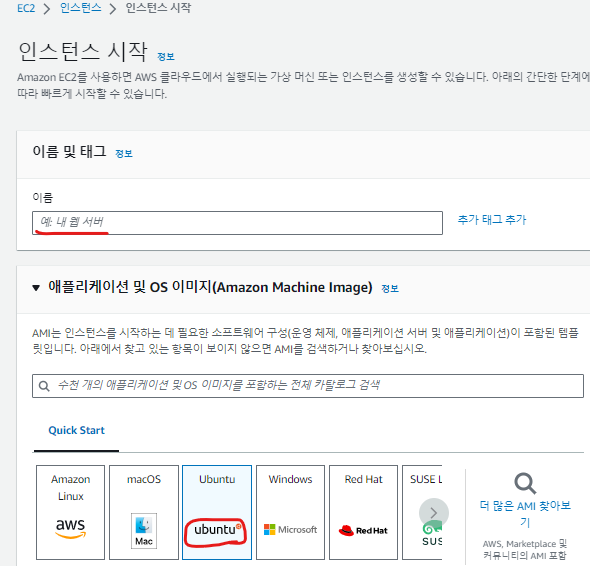Go to the 인스턴스 breadcrumb link

point(81,8)
